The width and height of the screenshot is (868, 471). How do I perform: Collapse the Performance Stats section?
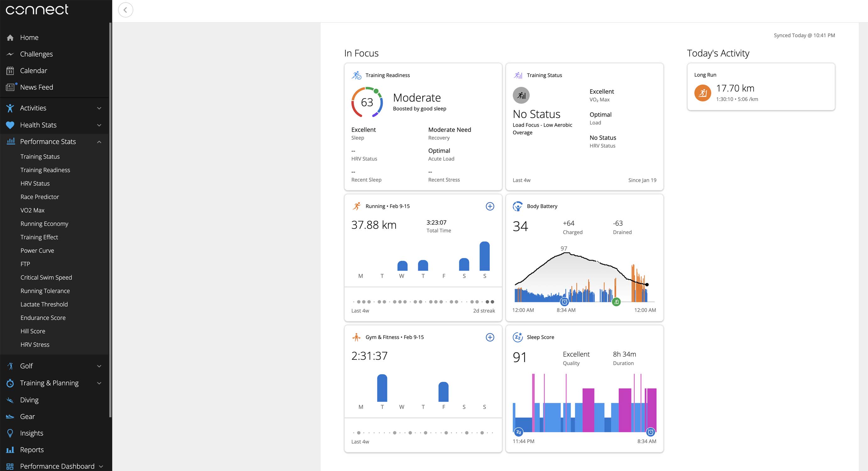[x=99, y=142]
